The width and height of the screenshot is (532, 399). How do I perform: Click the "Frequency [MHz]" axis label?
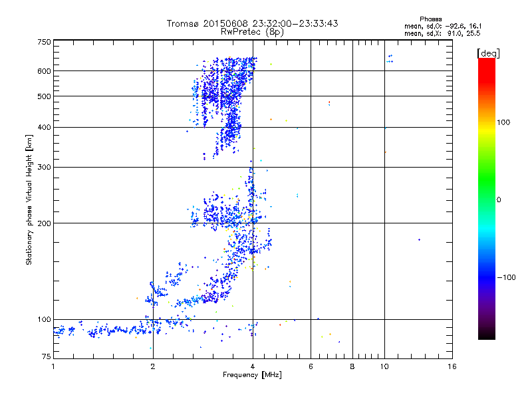pos(252,375)
